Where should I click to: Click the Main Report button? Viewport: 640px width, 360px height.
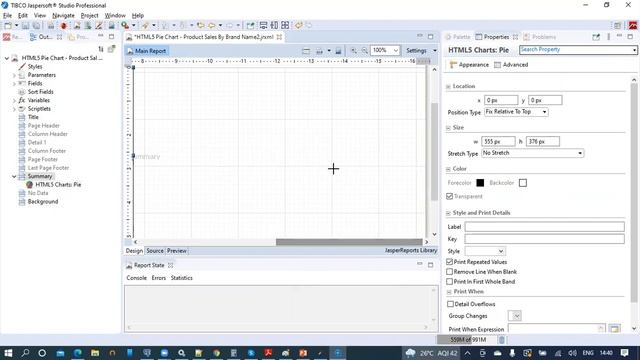(x=146, y=51)
